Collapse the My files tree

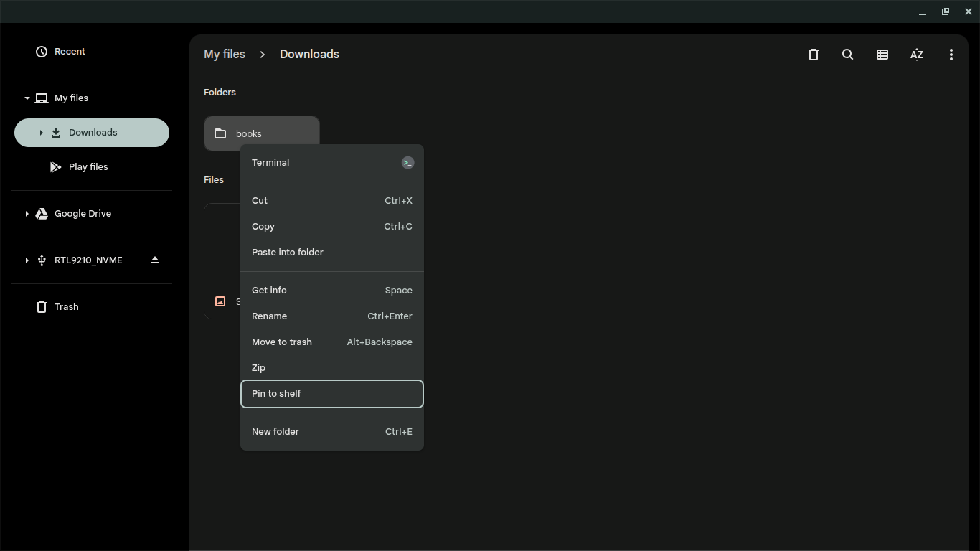coord(27,98)
